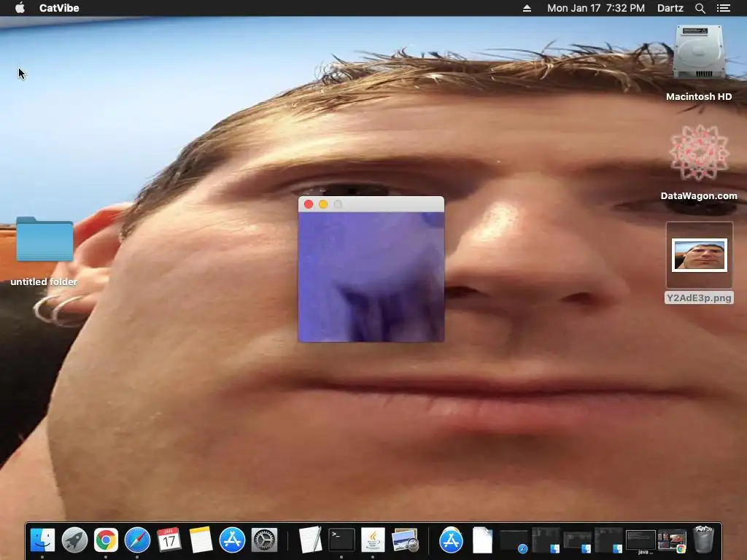Viewport: 747px width, 560px height.
Task: Open Google Chrome from the dock
Action: [106, 540]
